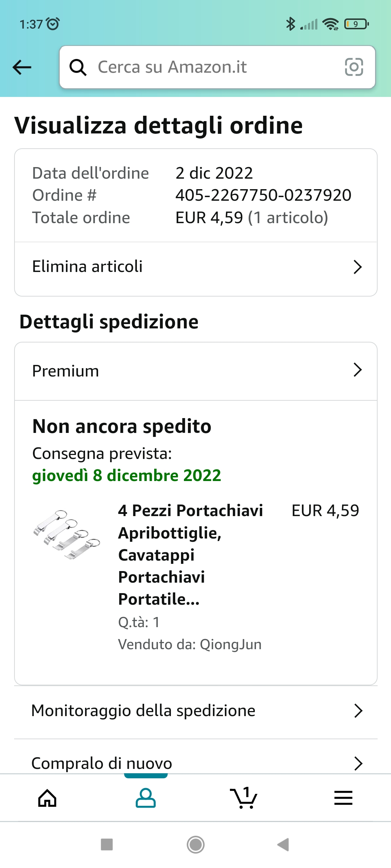Go back with the top arrow icon
This screenshot has height=868, width=391.
[x=22, y=67]
